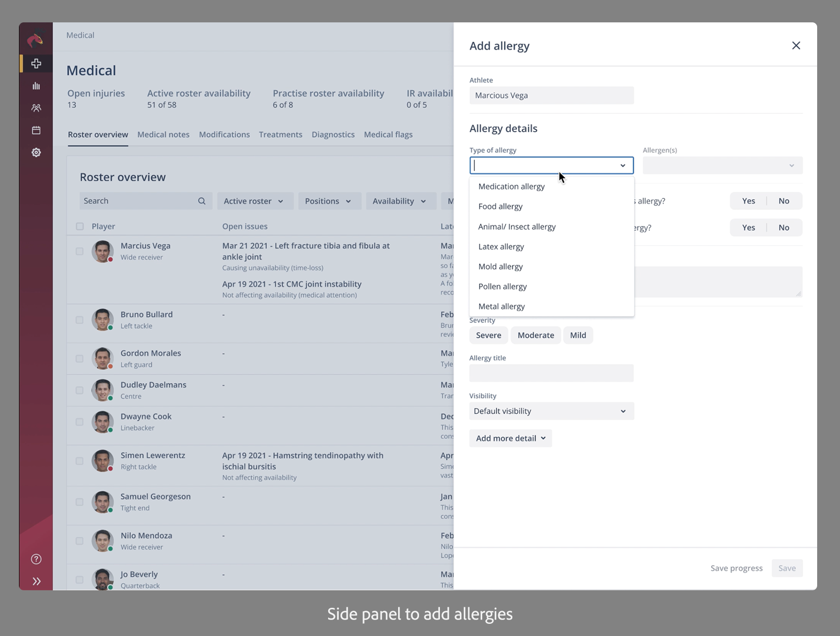The width and height of the screenshot is (840, 636).
Task: Open the help question mark icon
Action: [36, 559]
